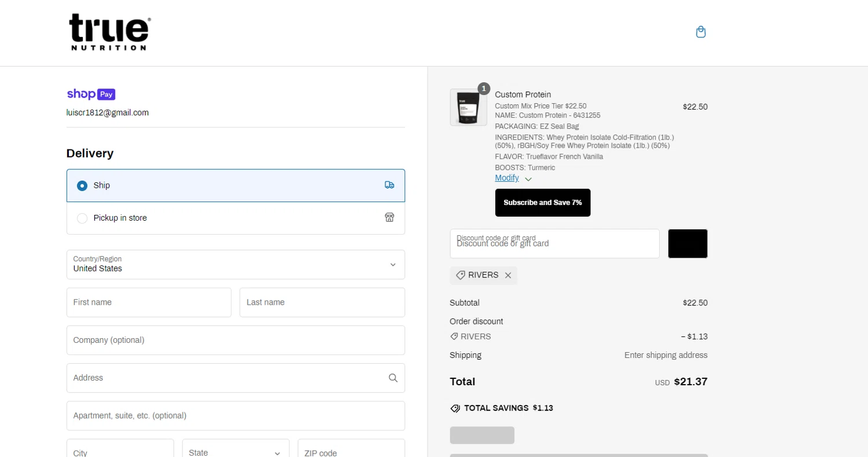Remove the RIVERS discount code
Image resolution: width=868 pixels, height=457 pixels.
point(508,276)
